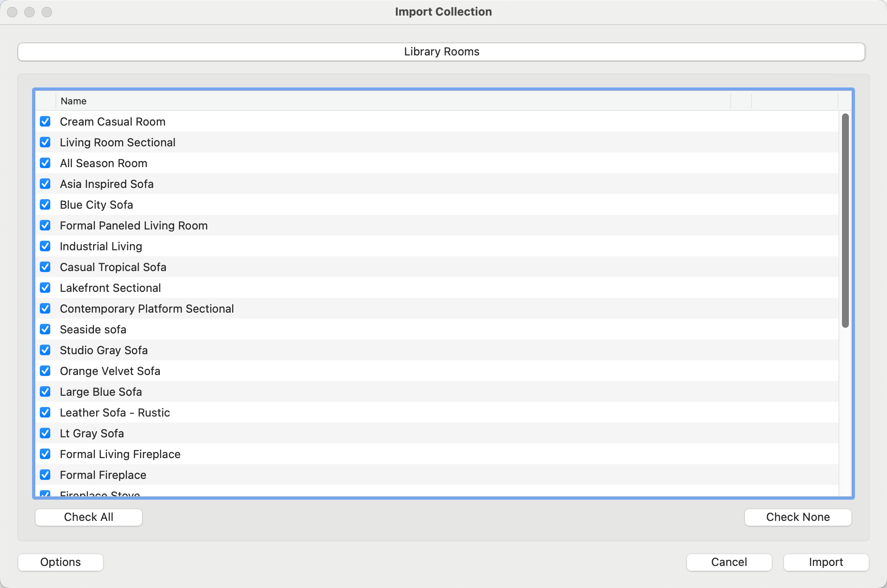The image size is (887, 588).
Task: Select the Formal Living Fireplace row
Action: coord(120,454)
